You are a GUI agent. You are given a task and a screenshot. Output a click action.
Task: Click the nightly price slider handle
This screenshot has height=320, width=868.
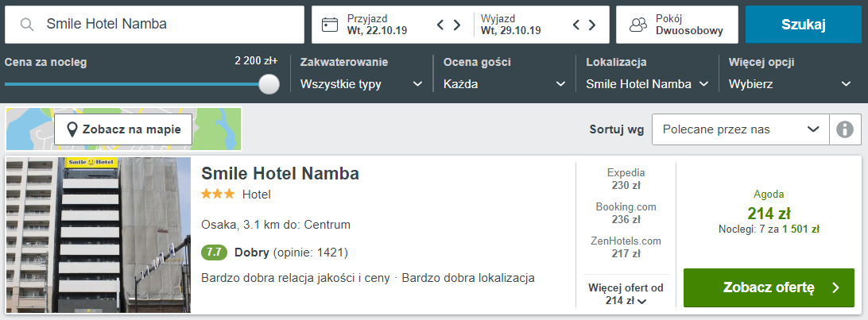(x=269, y=84)
